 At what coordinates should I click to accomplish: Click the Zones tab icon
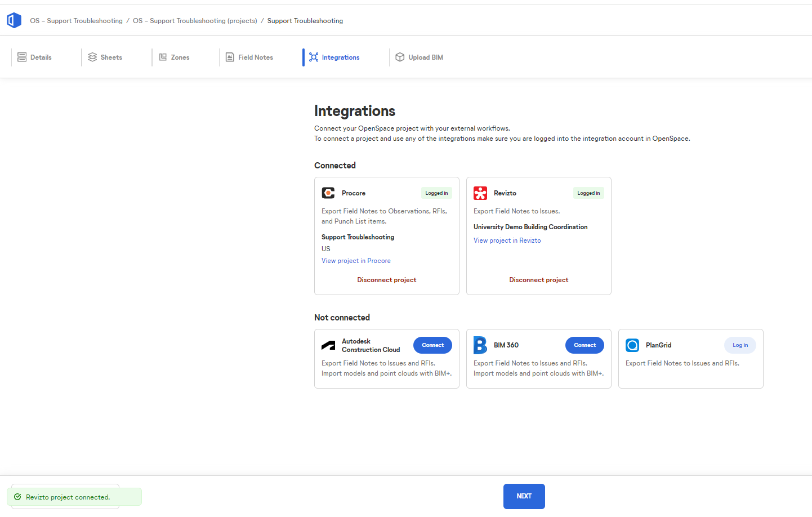(163, 56)
